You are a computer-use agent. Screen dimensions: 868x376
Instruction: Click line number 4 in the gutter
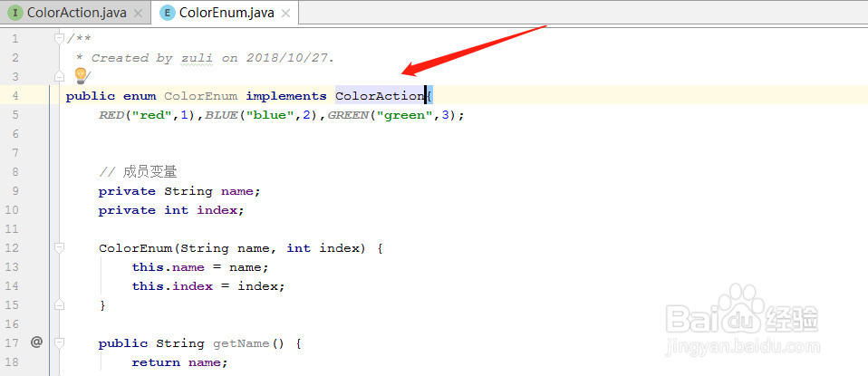pos(14,95)
